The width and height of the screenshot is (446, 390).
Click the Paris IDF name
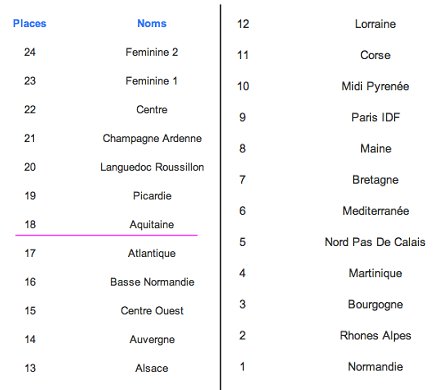(375, 117)
